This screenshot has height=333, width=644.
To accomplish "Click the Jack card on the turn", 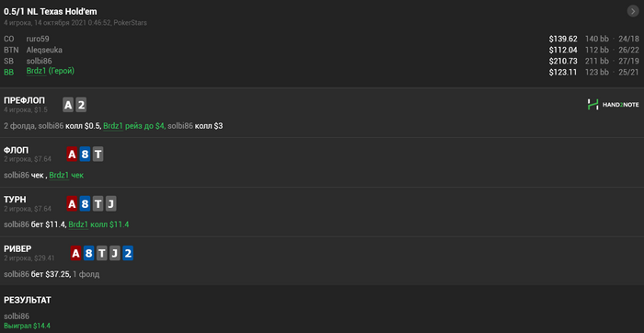I will 111,204.
